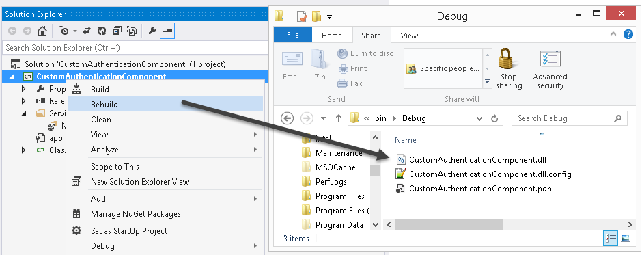Screen dimensions: 644x255
Task: Switch to details view layout button
Action: [611, 238]
